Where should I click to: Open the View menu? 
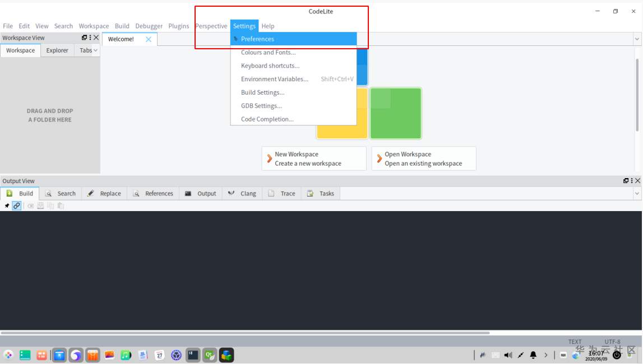coord(42,26)
